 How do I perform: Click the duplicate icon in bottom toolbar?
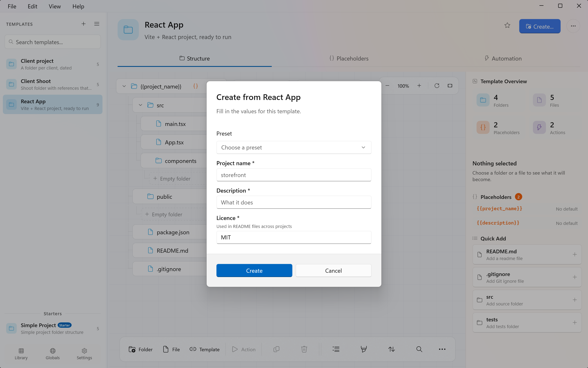pyautogui.click(x=276, y=349)
